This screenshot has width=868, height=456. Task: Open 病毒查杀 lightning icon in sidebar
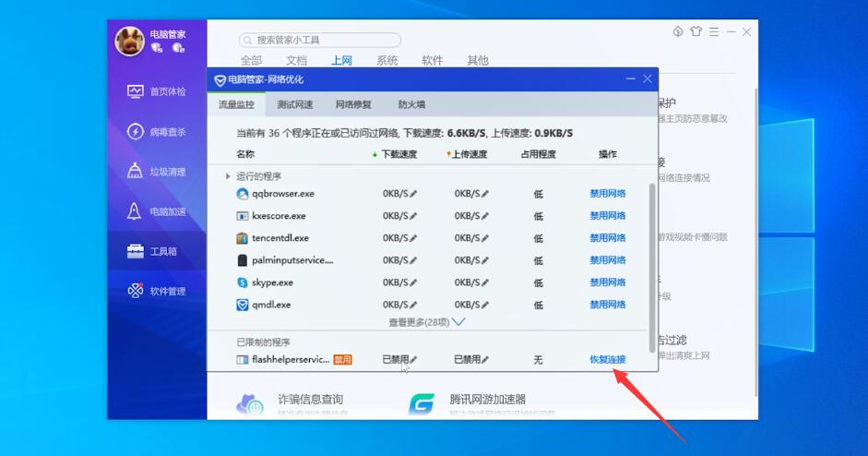135,132
